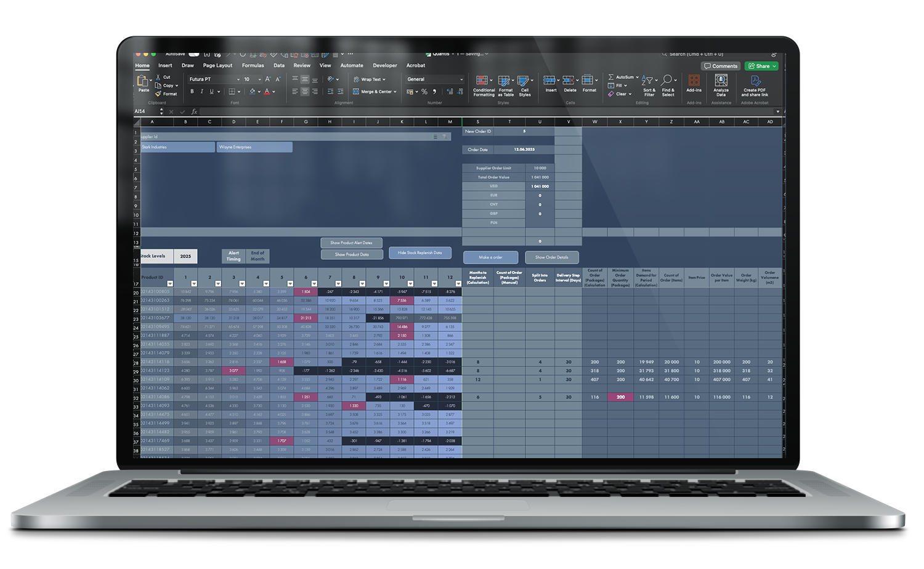This screenshot has height=569, width=924.
Task: Open the Copy dropdown
Action: 177,86
